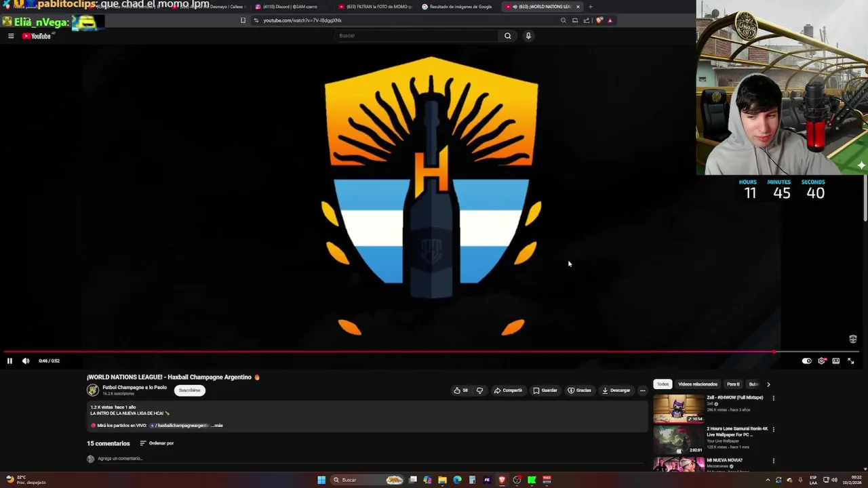Toggle the autoplay switch in the player

[x=806, y=361]
